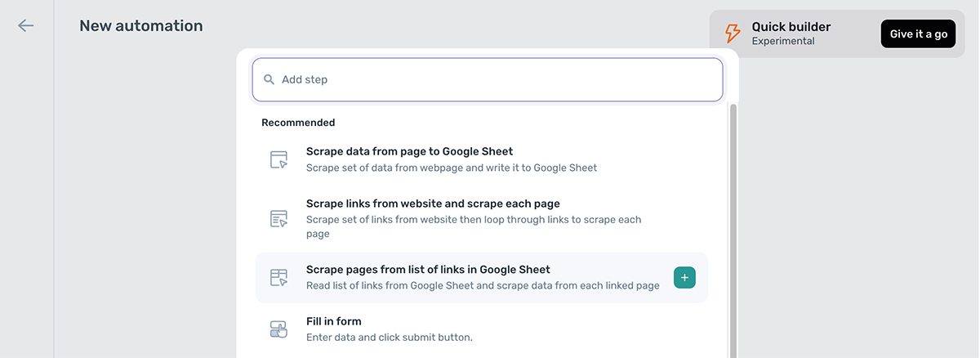Click the Scrape links from website icon
The height and width of the screenshot is (358, 980).
coord(279,218)
